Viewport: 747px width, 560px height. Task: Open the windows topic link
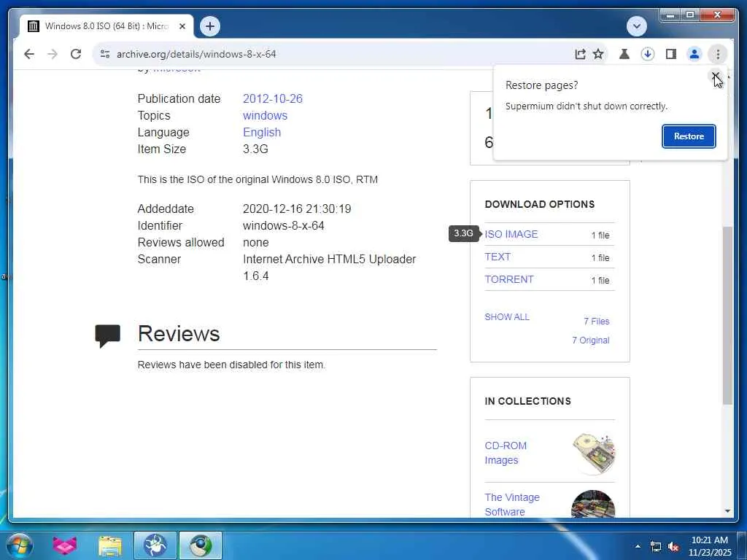click(x=265, y=116)
